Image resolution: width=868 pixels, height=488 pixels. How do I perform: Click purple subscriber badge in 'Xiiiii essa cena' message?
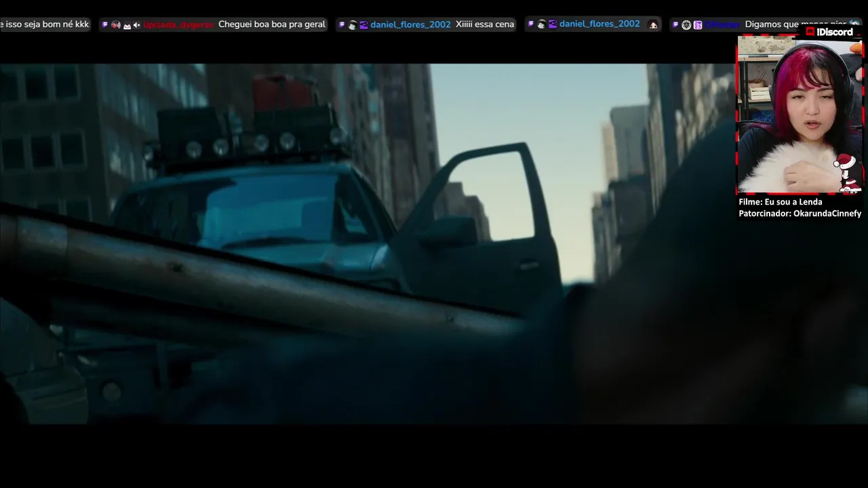[363, 25]
